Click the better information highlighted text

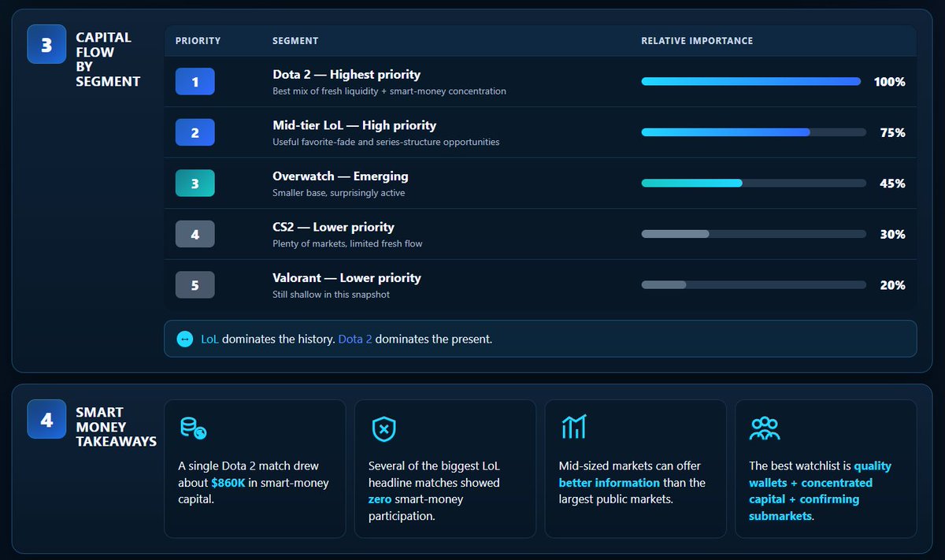[610, 483]
